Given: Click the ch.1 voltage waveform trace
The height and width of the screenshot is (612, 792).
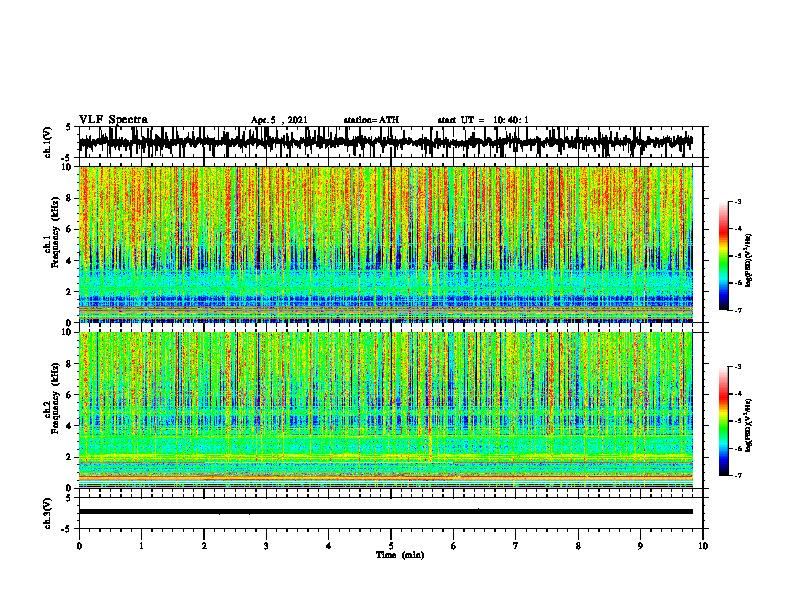Looking at the screenshot, I should point(385,142).
